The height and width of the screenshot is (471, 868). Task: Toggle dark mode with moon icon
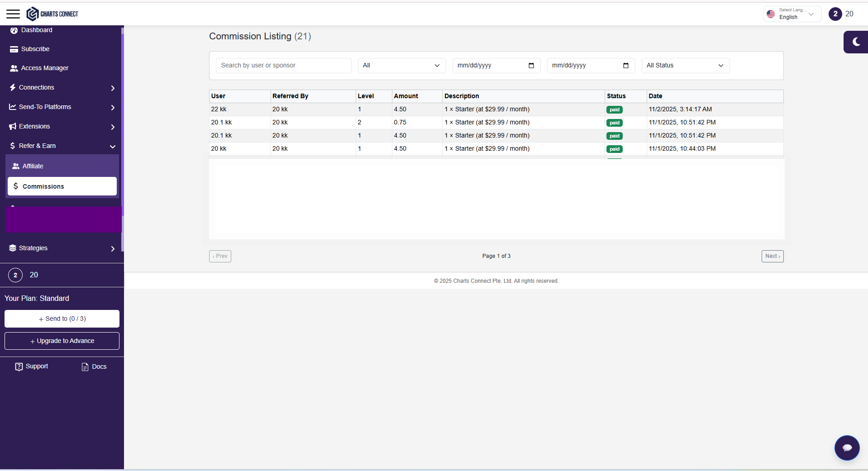tap(856, 42)
